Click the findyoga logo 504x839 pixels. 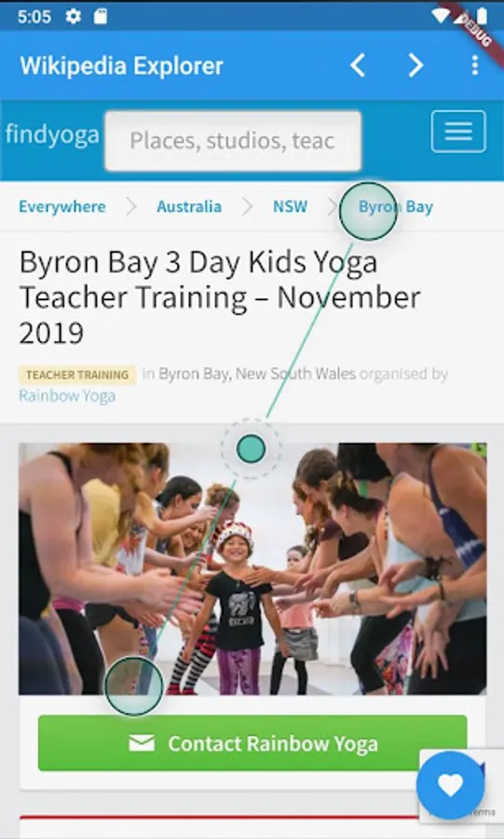(x=52, y=135)
